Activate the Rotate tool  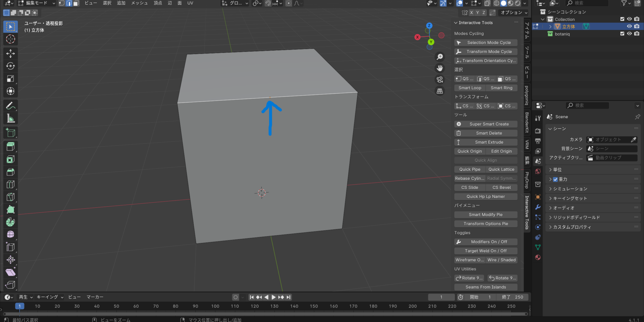point(10,66)
